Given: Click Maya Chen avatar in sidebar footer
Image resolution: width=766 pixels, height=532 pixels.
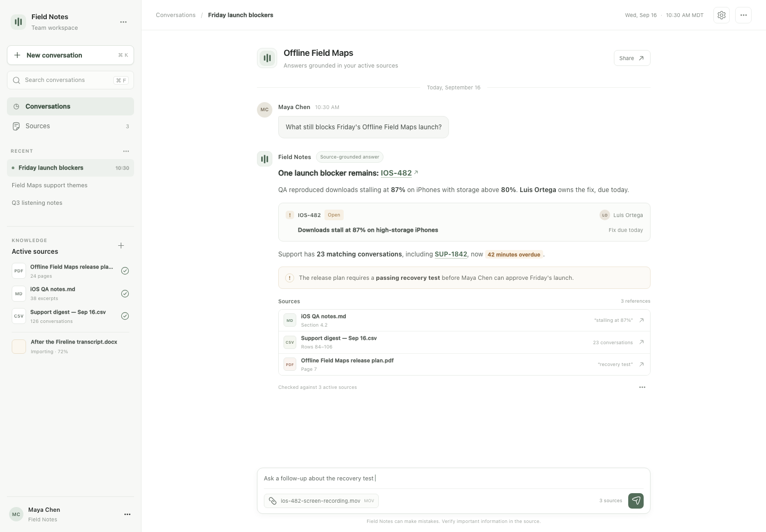Looking at the screenshot, I should [16, 514].
